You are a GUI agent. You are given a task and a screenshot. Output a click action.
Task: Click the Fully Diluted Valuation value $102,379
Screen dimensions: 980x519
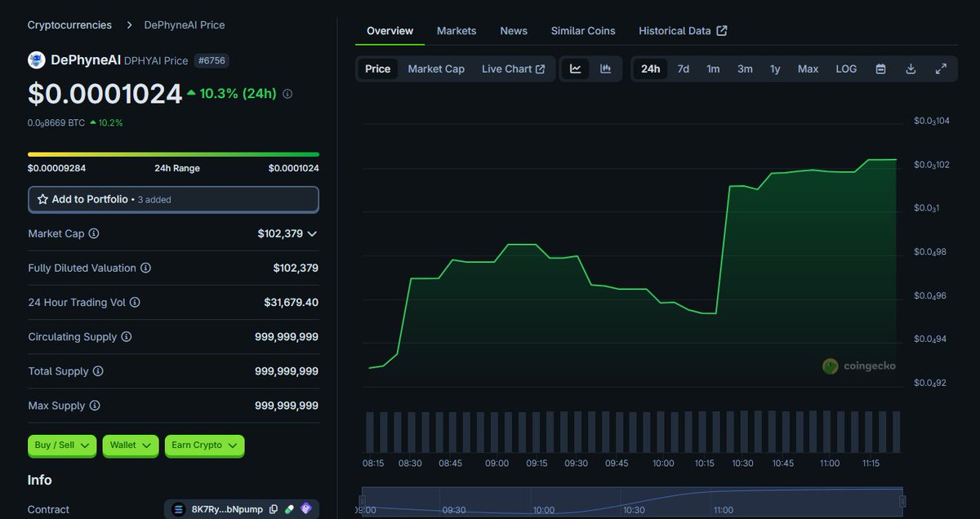(296, 268)
